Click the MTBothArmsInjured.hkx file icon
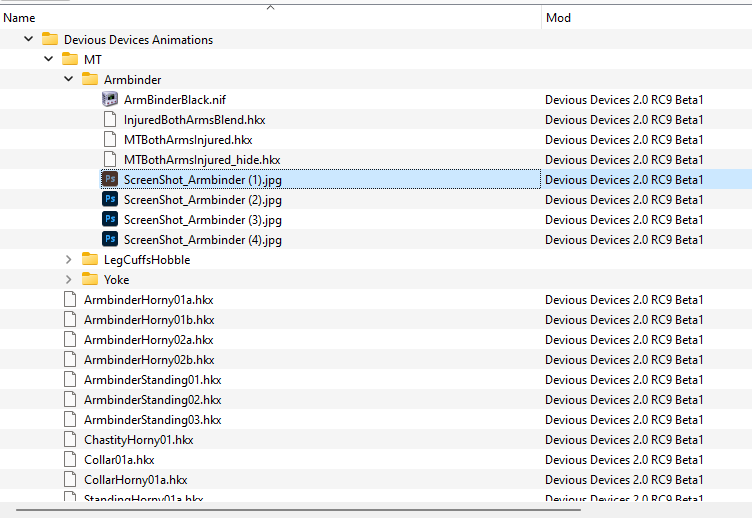 click(x=110, y=140)
